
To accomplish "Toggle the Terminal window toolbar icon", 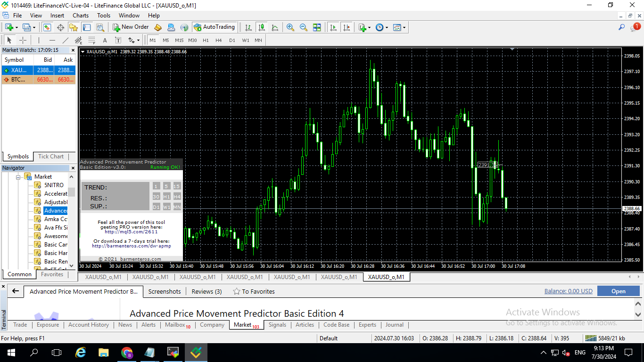I will click(x=87, y=27).
